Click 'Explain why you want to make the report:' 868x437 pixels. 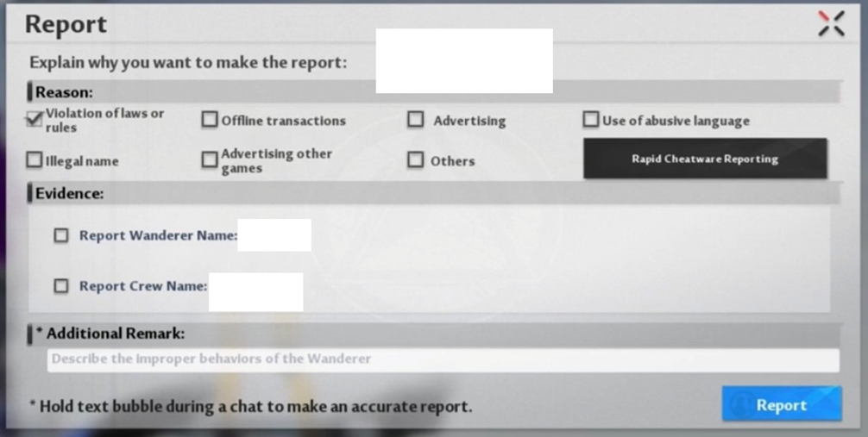[188, 63]
